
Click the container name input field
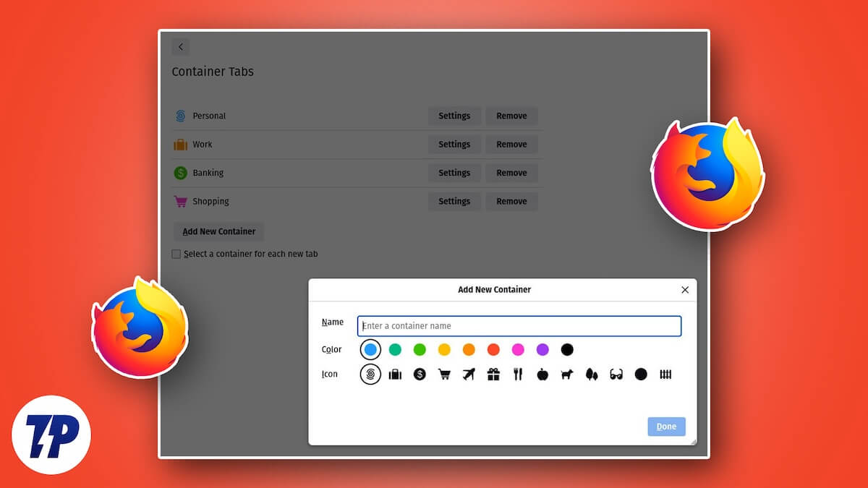(x=519, y=326)
